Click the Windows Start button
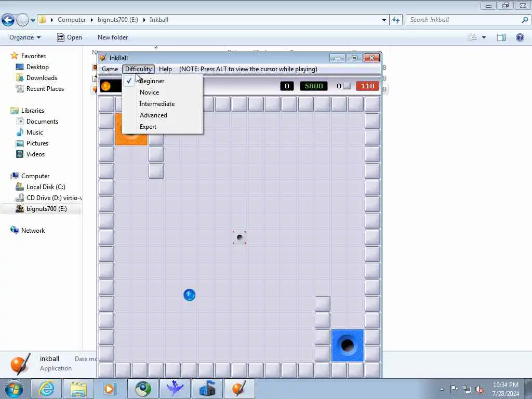Image resolution: width=532 pixels, height=399 pixels. [14, 389]
